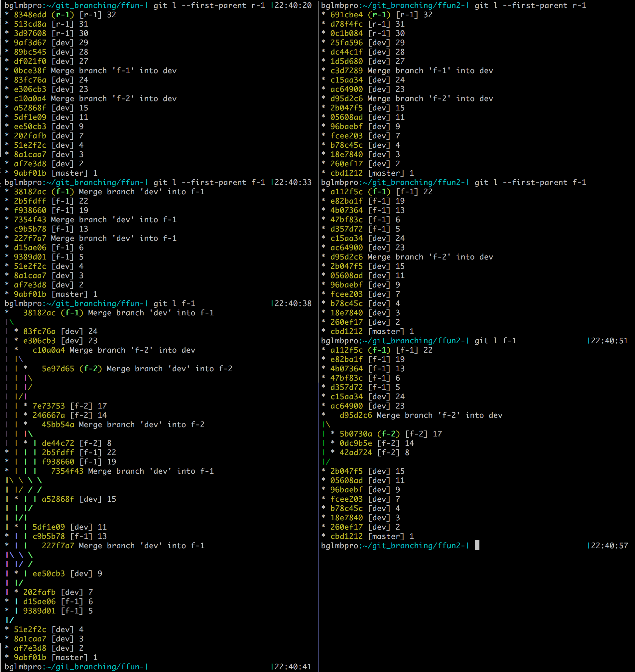
Task: Select commit hash 89bc545
Action: [30, 52]
